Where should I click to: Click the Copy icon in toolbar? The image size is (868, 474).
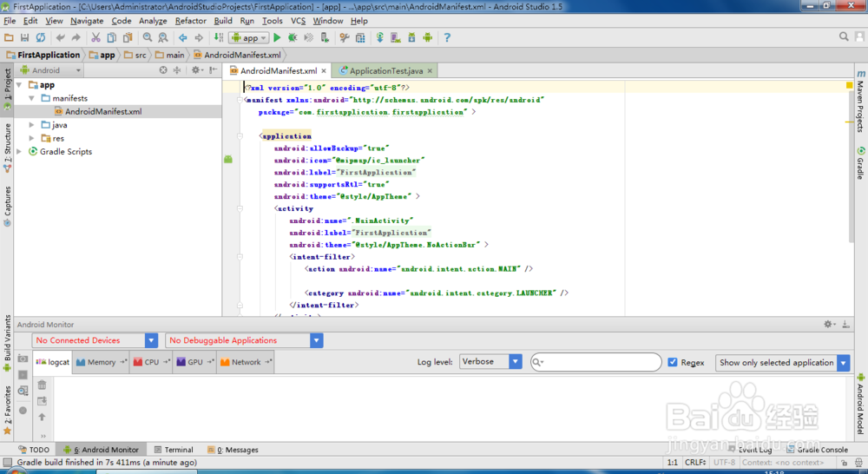111,37
